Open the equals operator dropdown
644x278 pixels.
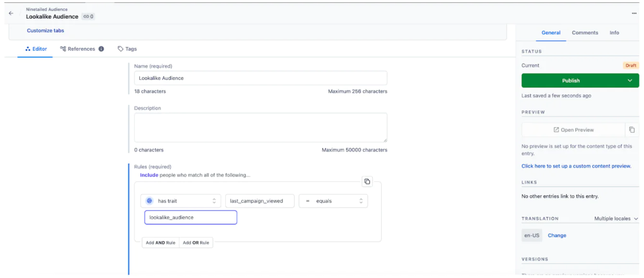[333, 201]
